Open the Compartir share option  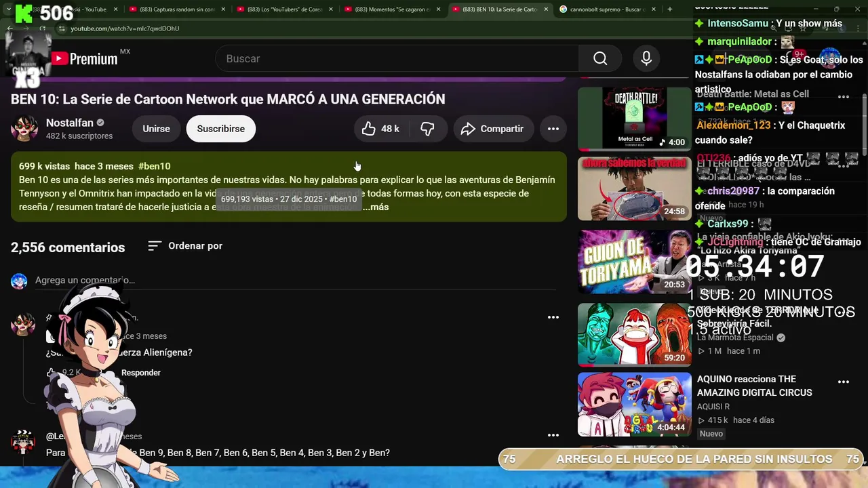[493, 129]
